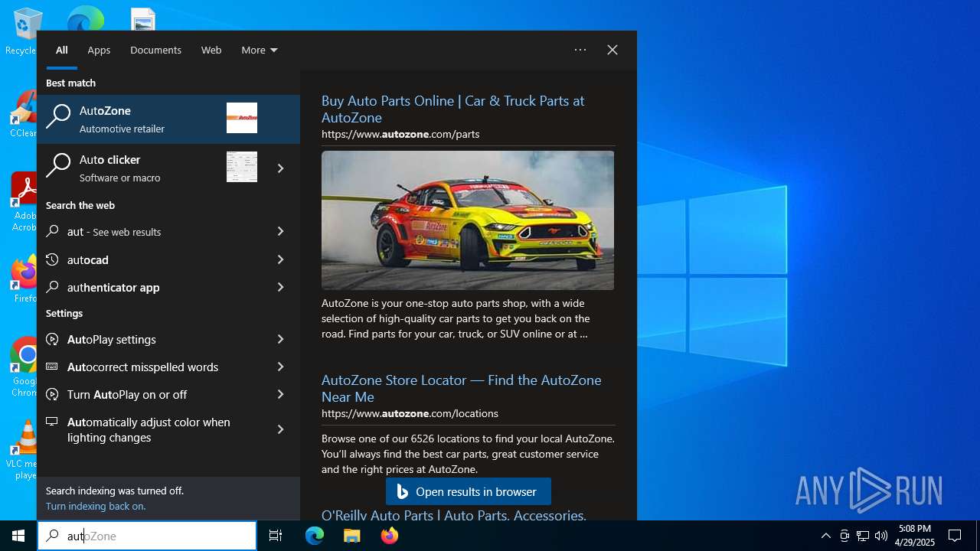The width and height of the screenshot is (980, 551).
Task: Click the drift car preview image
Action: point(468,220)
